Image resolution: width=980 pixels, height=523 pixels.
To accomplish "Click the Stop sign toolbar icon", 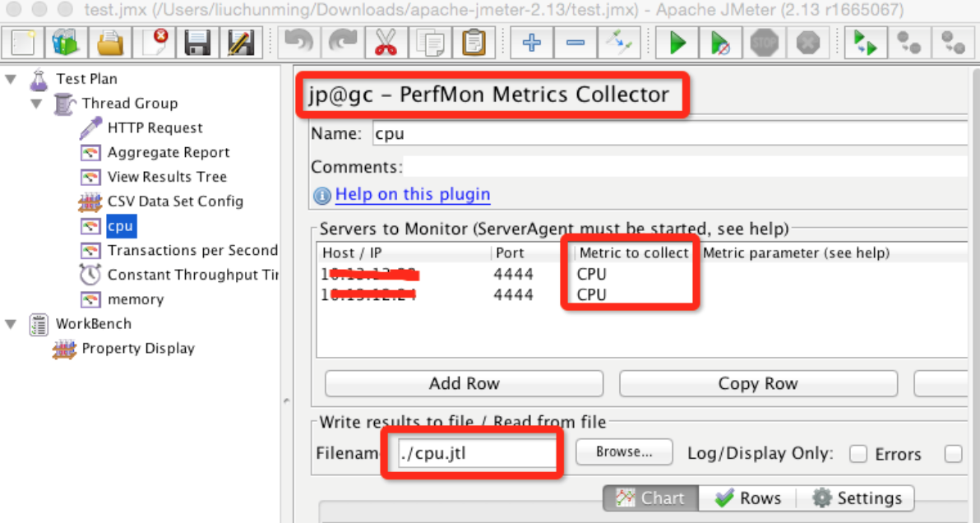I will [x=765, y=43].
